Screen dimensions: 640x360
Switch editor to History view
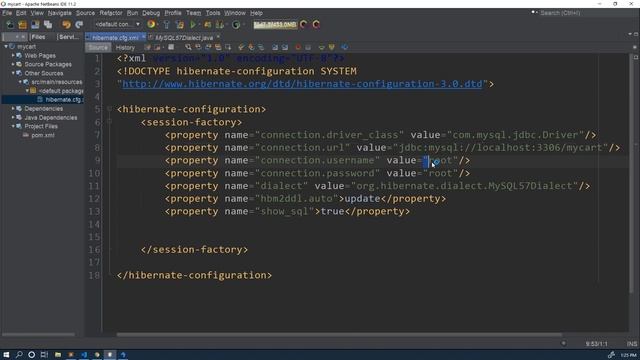coord(125,48)
